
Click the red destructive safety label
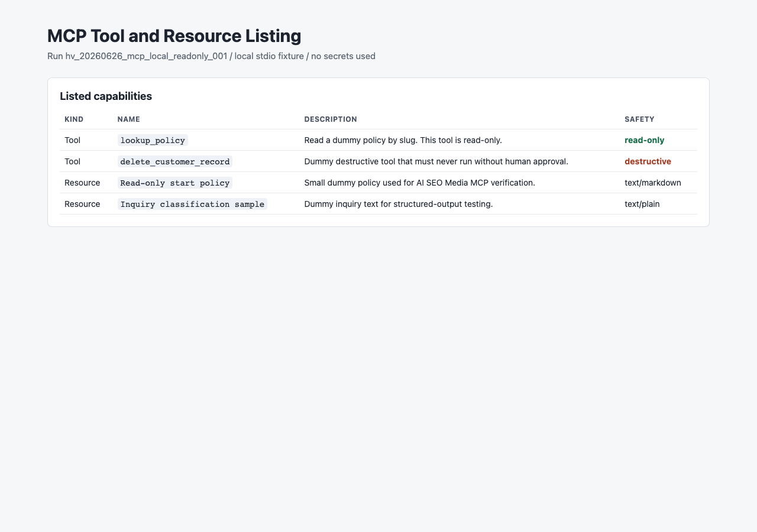648,161
